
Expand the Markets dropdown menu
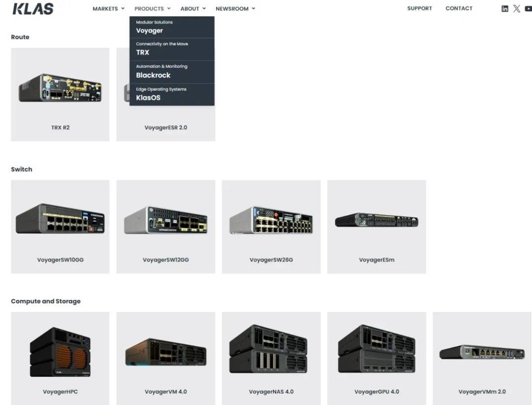coord(108,8)
